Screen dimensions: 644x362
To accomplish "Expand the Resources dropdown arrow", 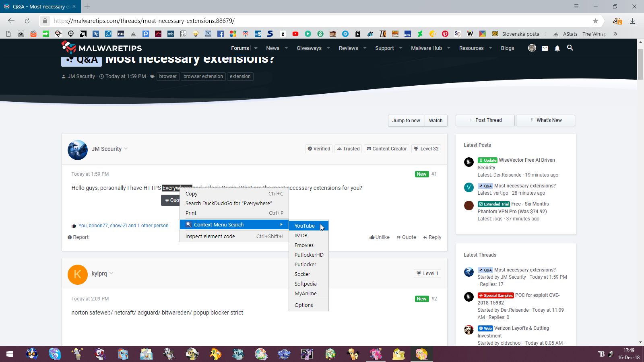I will pos(490,48).
